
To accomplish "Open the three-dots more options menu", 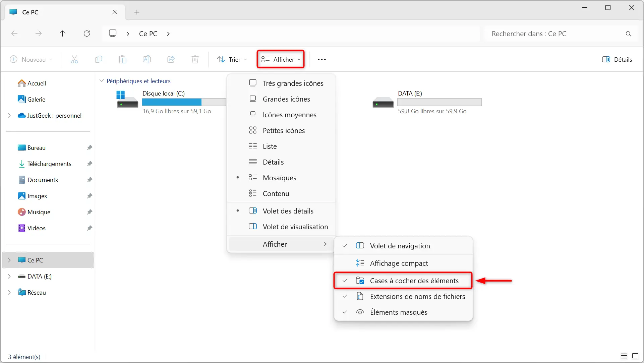I will tap(322, 60).
